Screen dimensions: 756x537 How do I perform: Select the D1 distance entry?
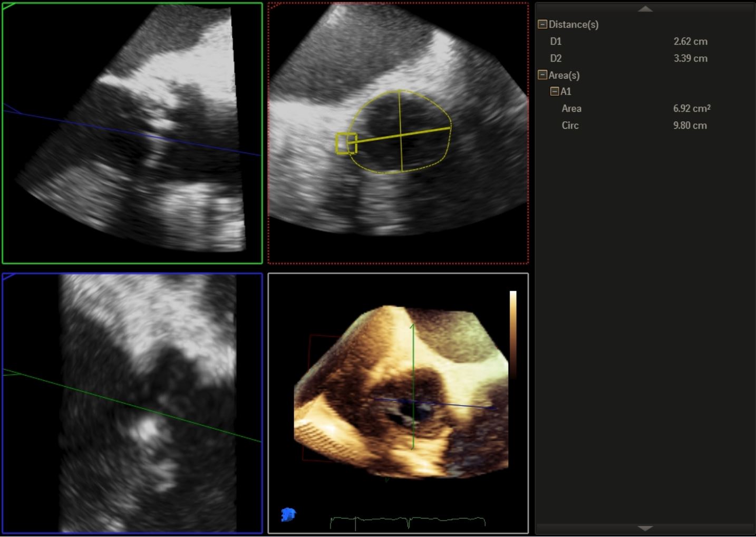556,41
